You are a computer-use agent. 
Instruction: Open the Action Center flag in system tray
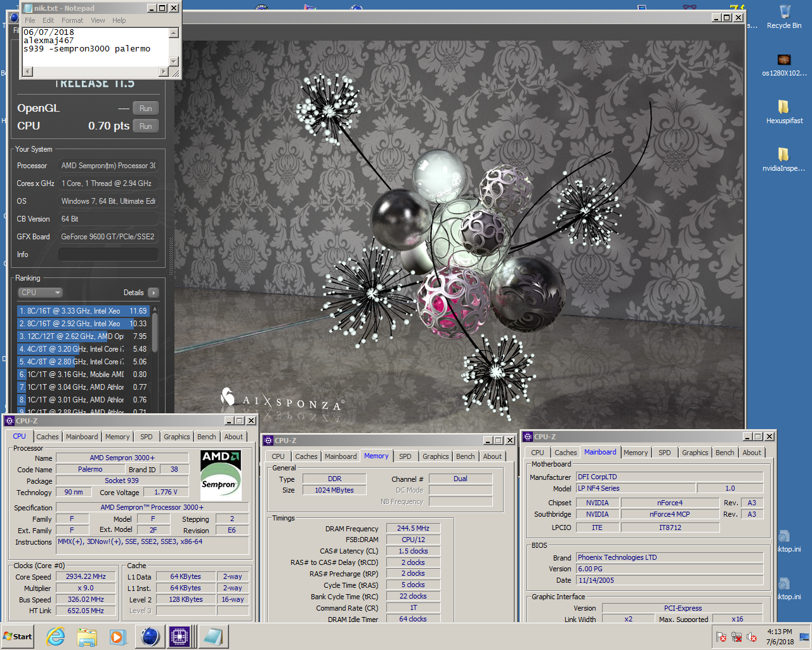point(721,637)
